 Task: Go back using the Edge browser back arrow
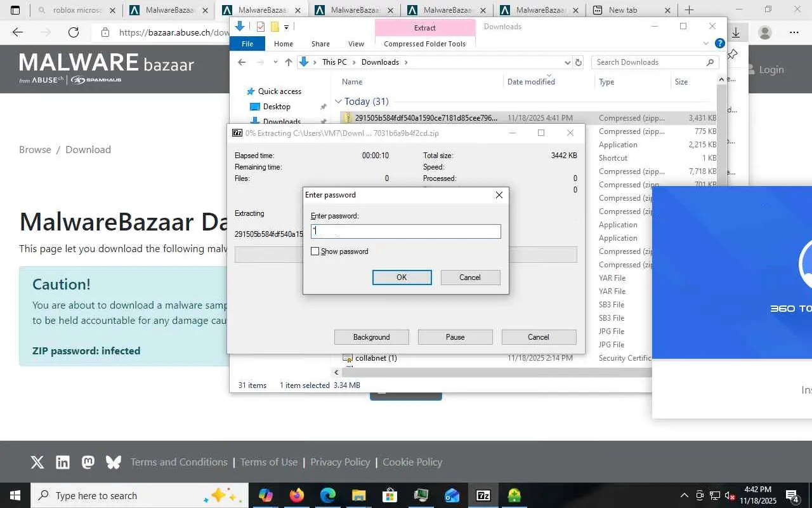point(18,32)
